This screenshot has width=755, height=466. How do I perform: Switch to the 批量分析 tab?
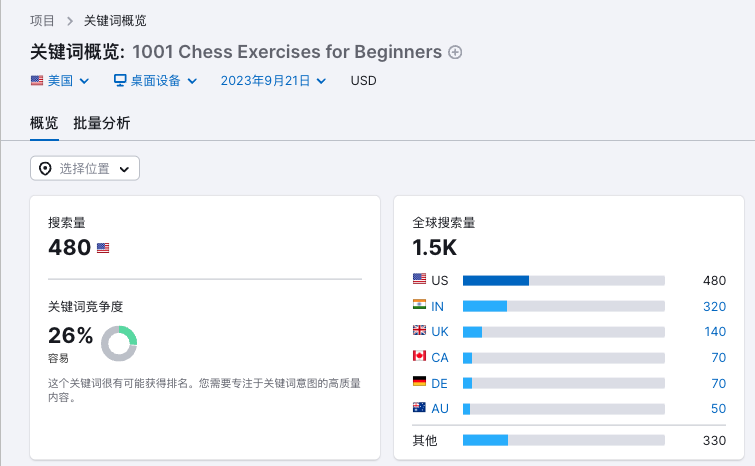click(x=101, y=124)
